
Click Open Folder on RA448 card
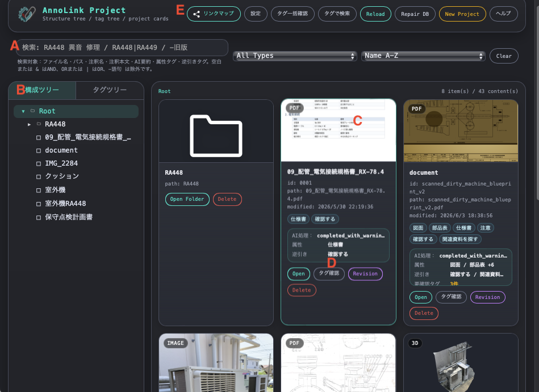187,199
